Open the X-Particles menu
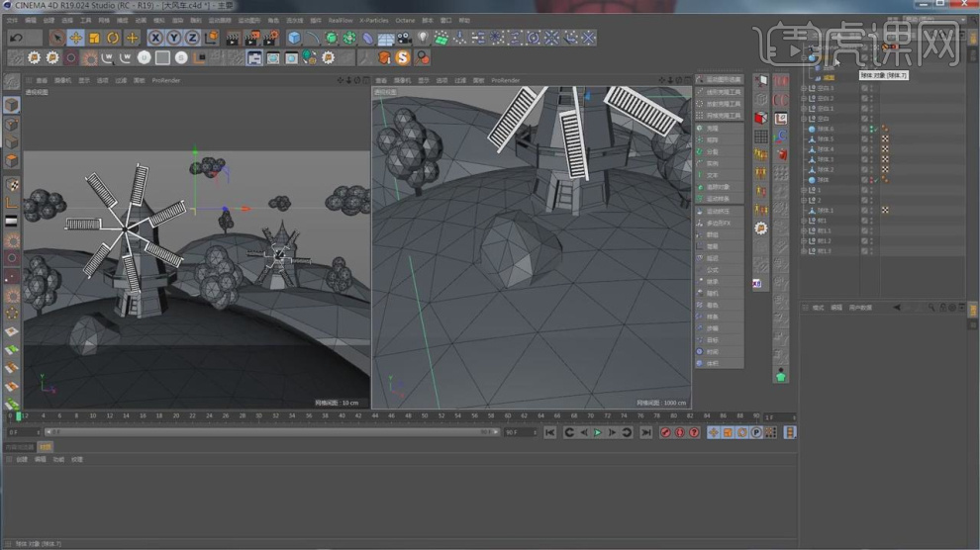The image size is (980, 550). [373, 20]
